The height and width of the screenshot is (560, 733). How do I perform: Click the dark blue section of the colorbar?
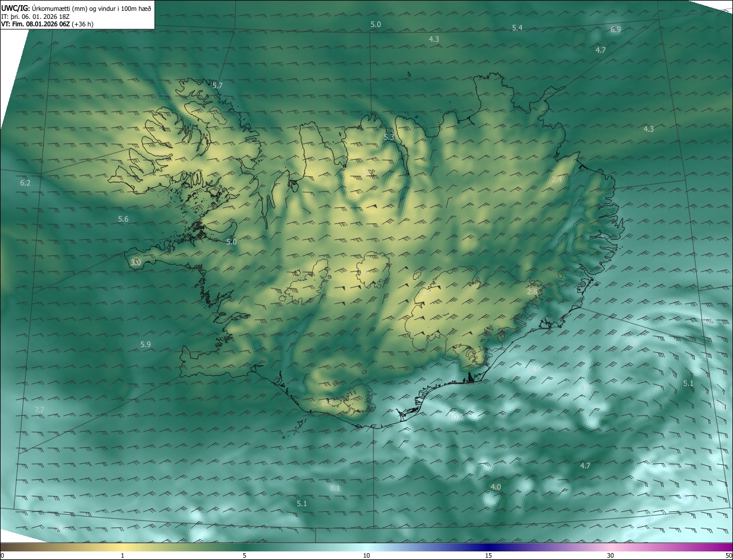(x=488, y=547)
